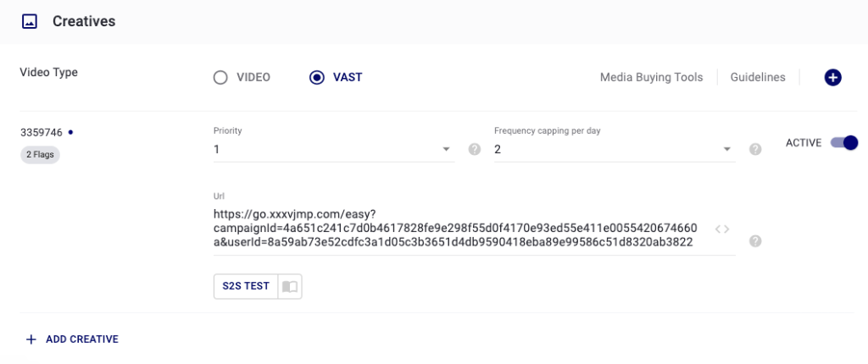Screen dimensions: 868x364
Task: Click the ADD CREATIVE button
Action: click(81, 339)
